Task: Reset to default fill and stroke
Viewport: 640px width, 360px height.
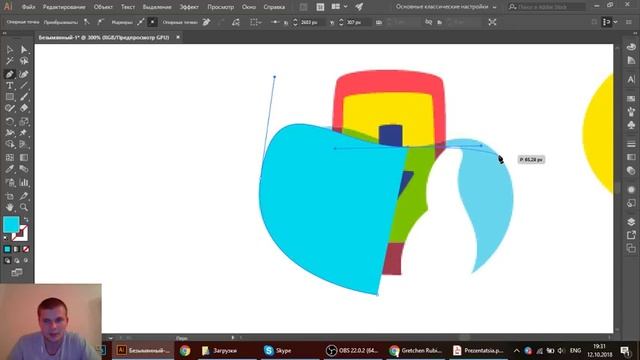Action: (6, 238)
